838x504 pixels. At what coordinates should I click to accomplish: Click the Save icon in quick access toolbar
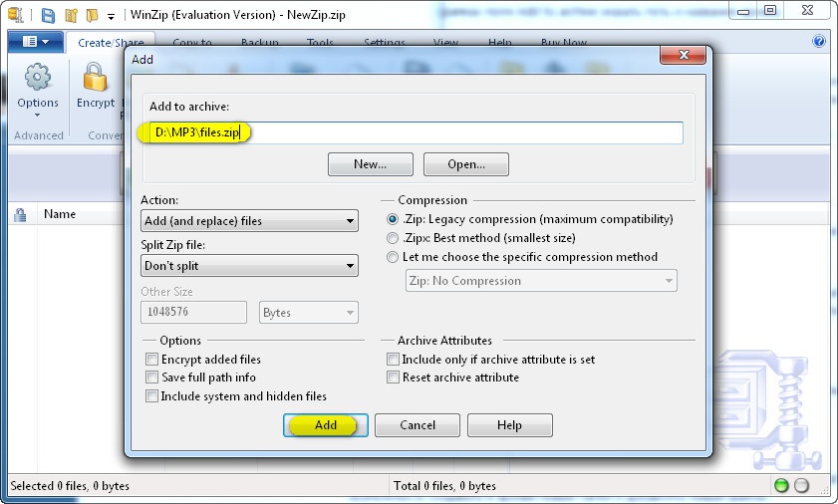click(x=48, y=15)
